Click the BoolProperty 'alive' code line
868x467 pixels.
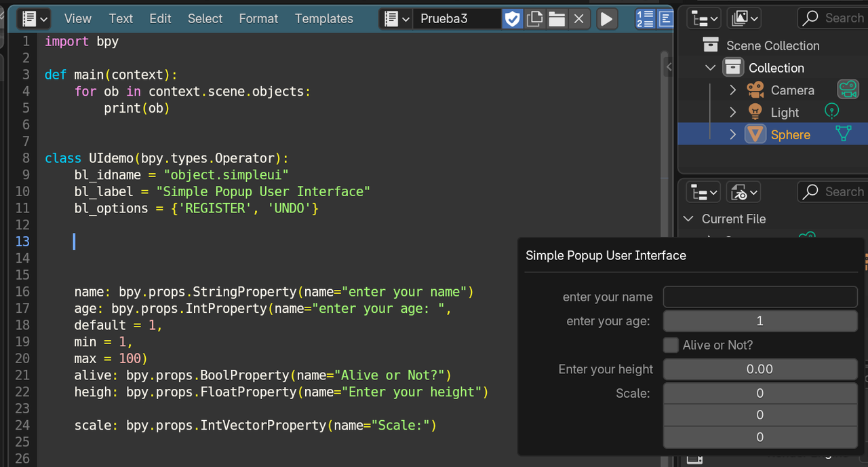(x=263, y=375)
